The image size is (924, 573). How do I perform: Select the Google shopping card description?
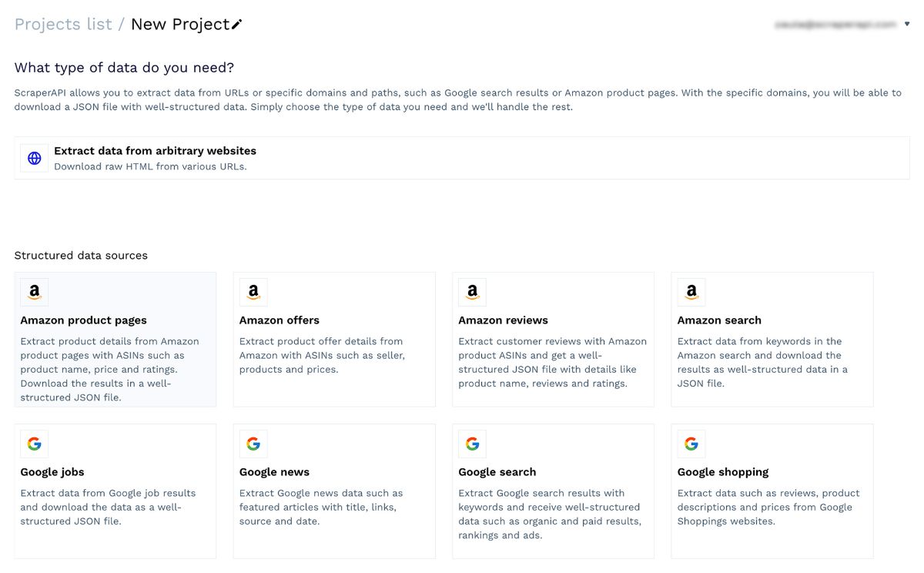(768, 508)
